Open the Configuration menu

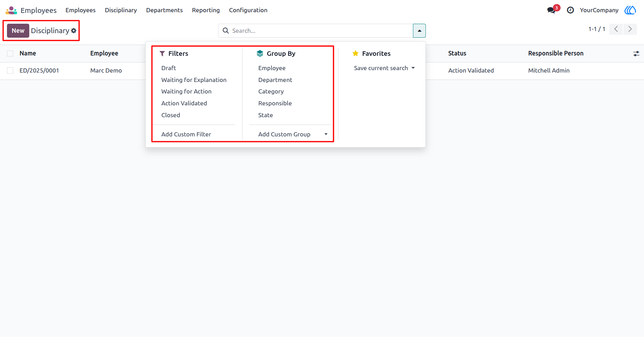coord(248,10)
